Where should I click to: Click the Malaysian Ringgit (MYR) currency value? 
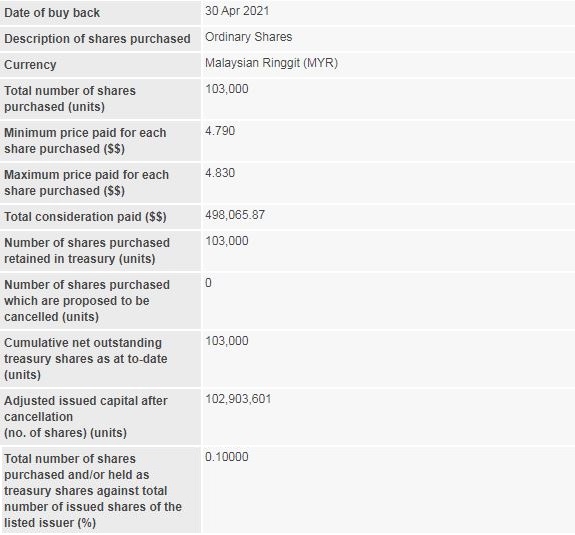(x=271, y=63)
